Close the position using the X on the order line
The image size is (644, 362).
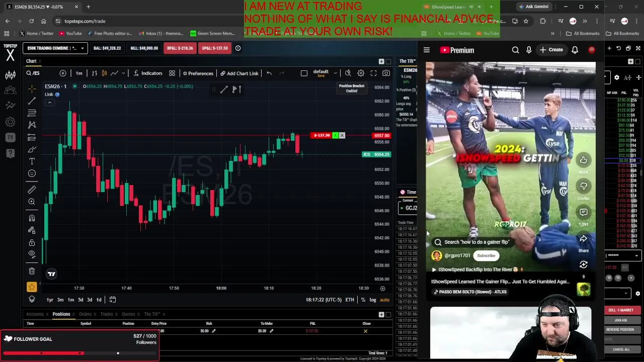(342, 135)
